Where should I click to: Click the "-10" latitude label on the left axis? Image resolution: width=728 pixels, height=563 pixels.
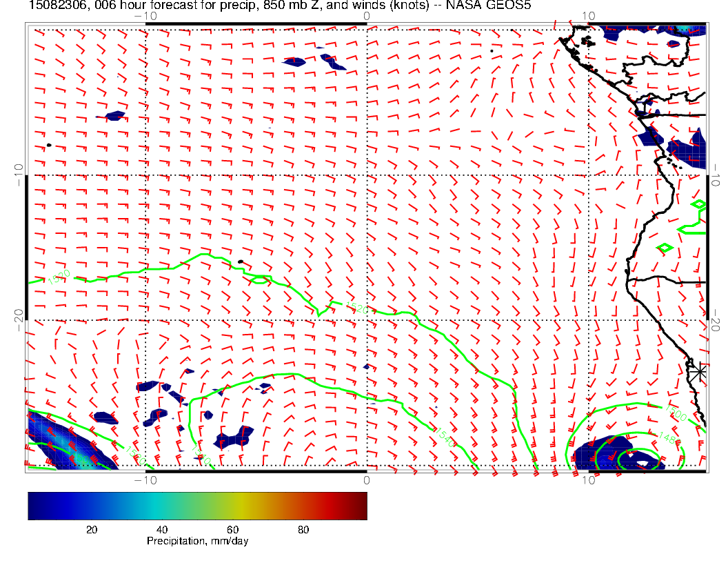coord(19,175)
